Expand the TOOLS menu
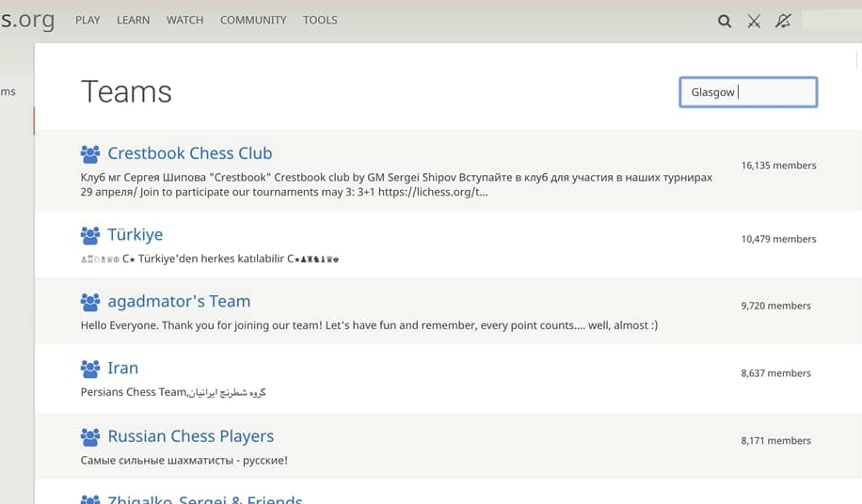 point(320,20)
